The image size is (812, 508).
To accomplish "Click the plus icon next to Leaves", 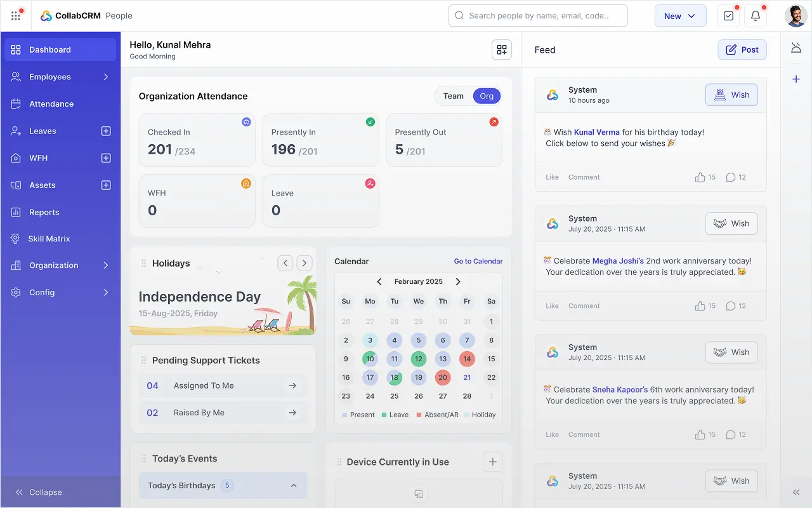I will click(x=106, y=131).
